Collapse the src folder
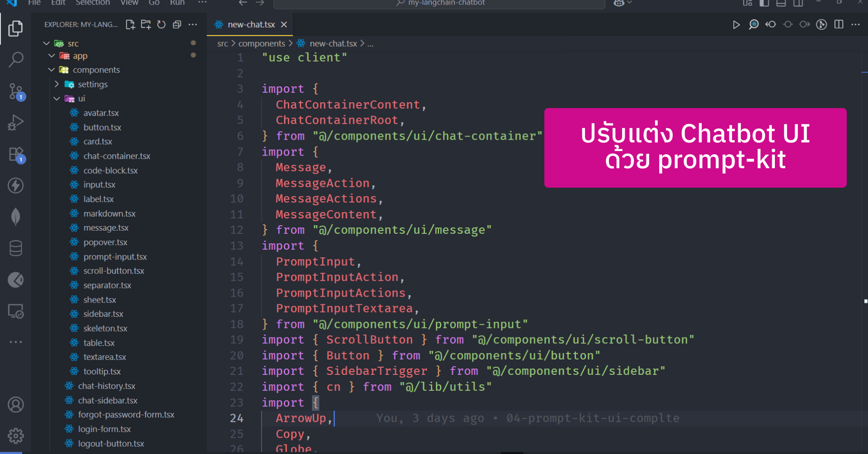 pos(46,43)
